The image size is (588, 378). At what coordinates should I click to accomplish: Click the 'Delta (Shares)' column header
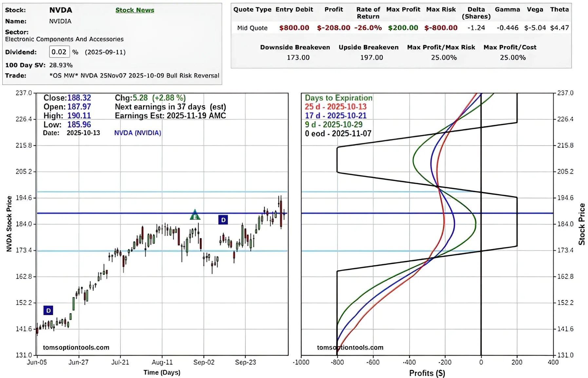476,13
